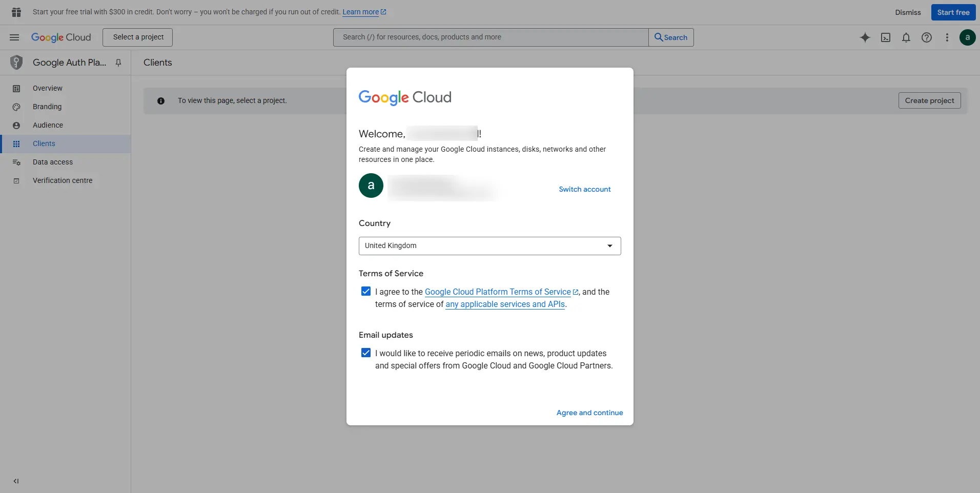Click the Verification centre checkbox icon
The height and width of the screenshot is (493, 980).
click(16, 181)
